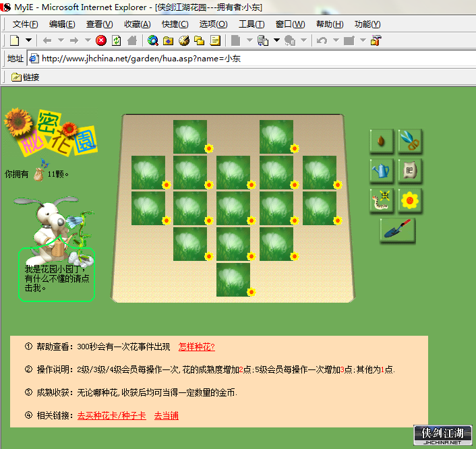Select the pest control worm tool
Screen dimensions: 476x449
382,200
